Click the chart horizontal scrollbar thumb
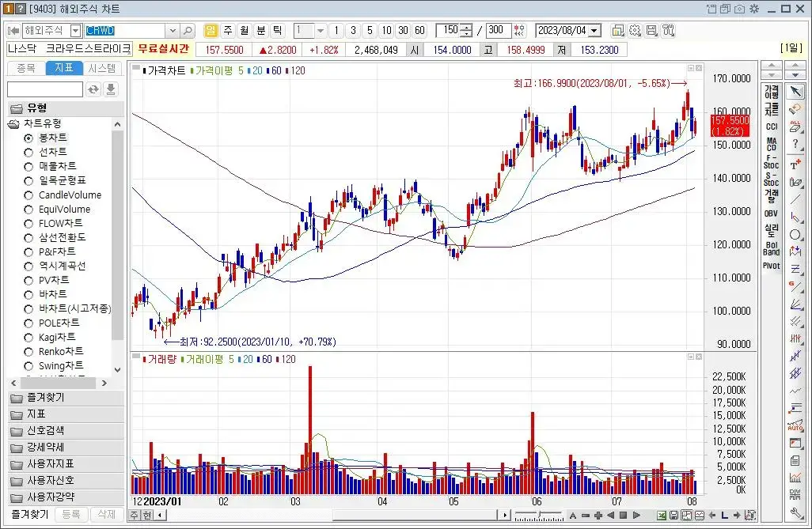Image resolution: width=812 pixels, height=529 pixels. pos(416,515)
